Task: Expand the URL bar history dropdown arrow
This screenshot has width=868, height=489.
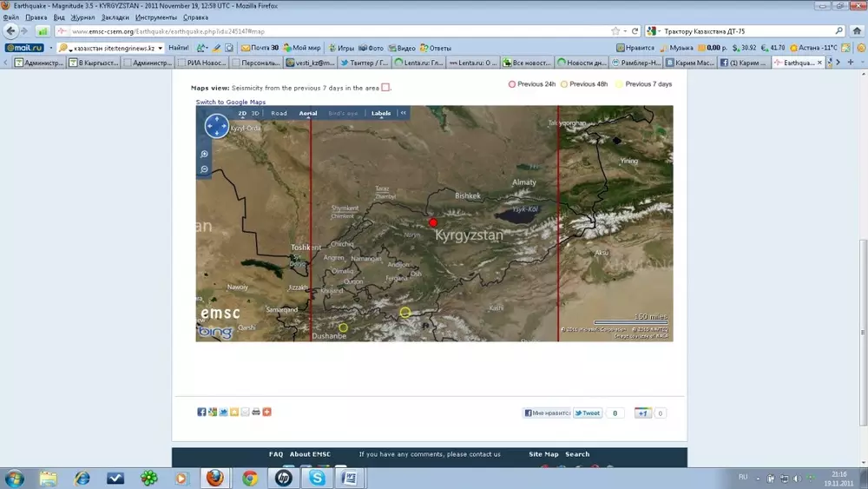Action: 623,31
